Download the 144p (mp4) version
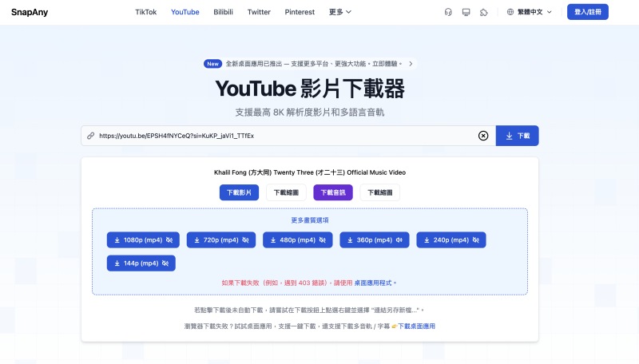Screen dimensions: 639x364 point(141,263)
